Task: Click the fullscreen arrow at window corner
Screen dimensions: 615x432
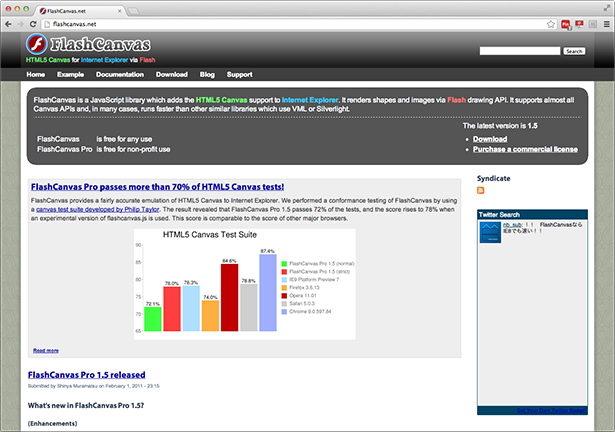Action: (x=606, y=7)
